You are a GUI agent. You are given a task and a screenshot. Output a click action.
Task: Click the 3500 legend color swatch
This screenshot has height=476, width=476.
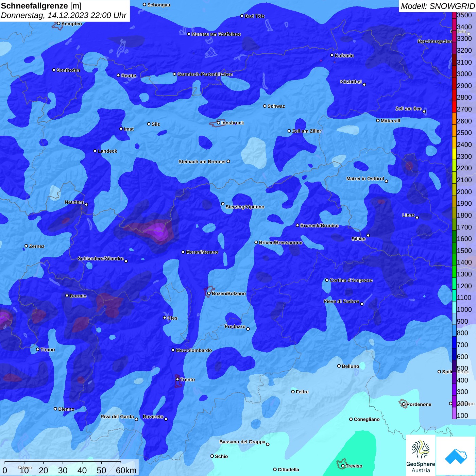454,15
